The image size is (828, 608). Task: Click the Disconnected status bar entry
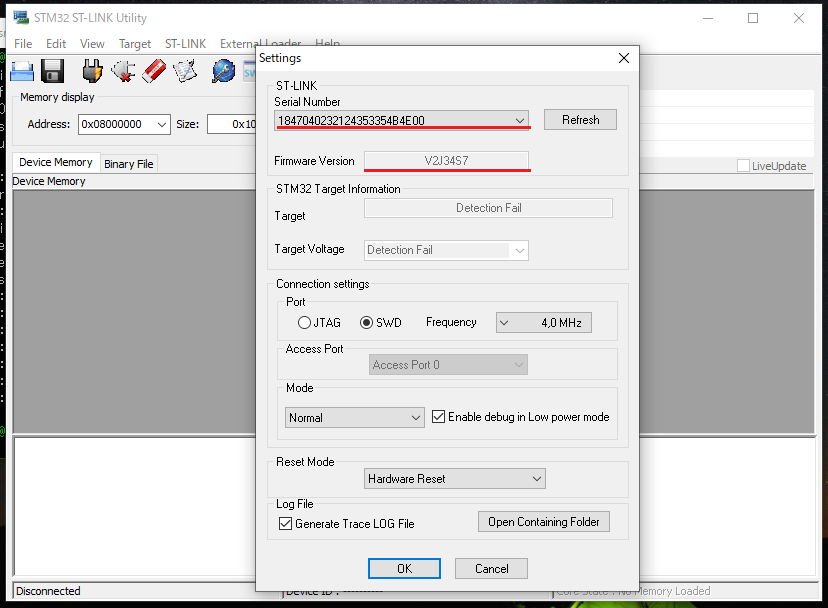click(x=146, y=591)
